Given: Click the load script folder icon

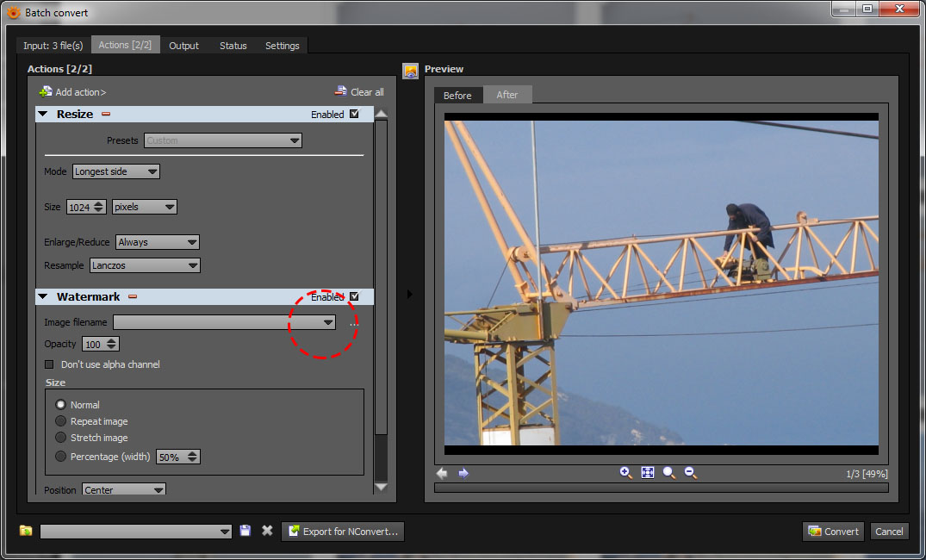Looking at the screenshot, I should point(26,531).
